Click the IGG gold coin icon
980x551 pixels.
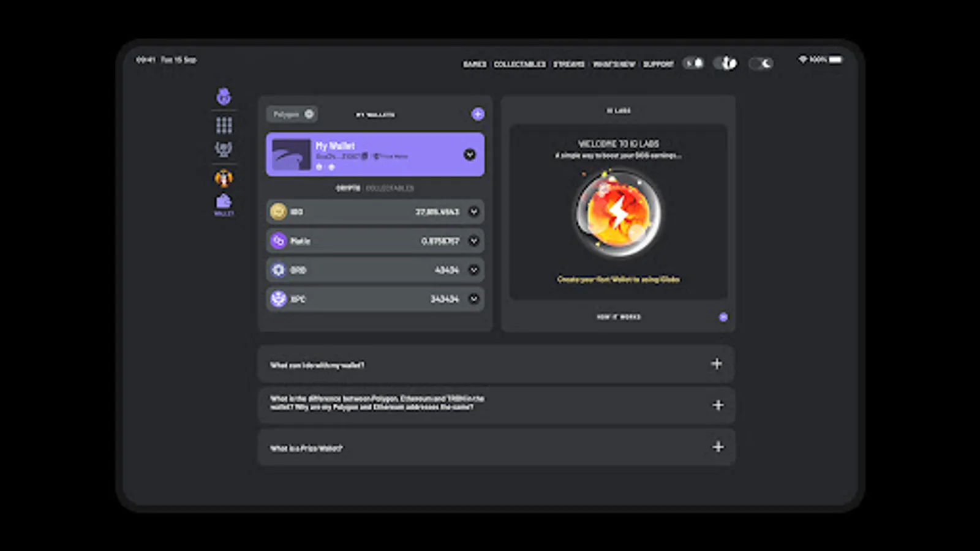pyautogui.click(x=278, y=211)
